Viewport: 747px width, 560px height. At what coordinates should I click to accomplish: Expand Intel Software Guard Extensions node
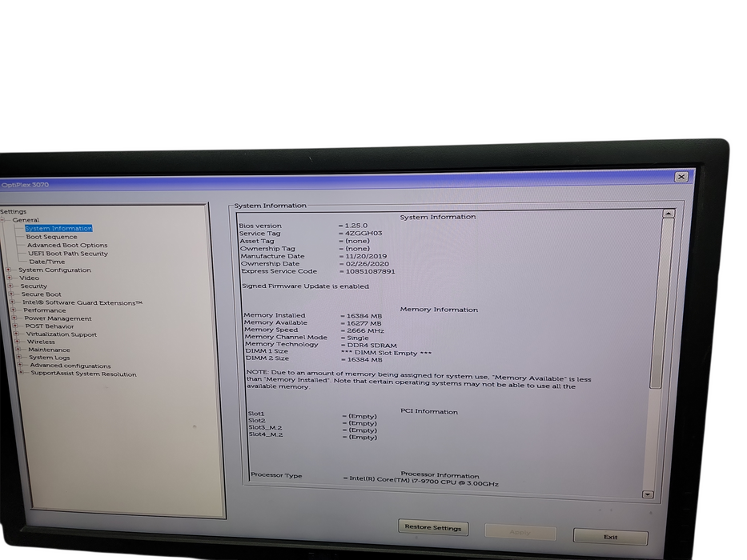[x=12, y=302]
